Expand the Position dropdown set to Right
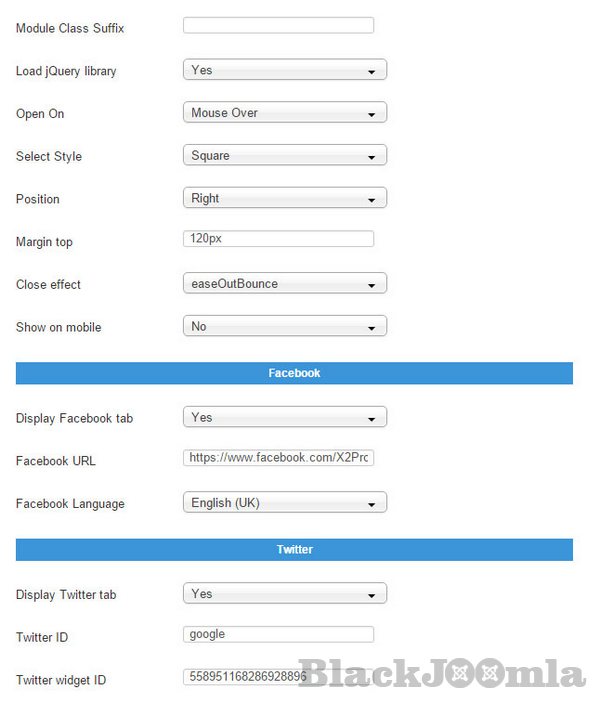 coord(284,198)
